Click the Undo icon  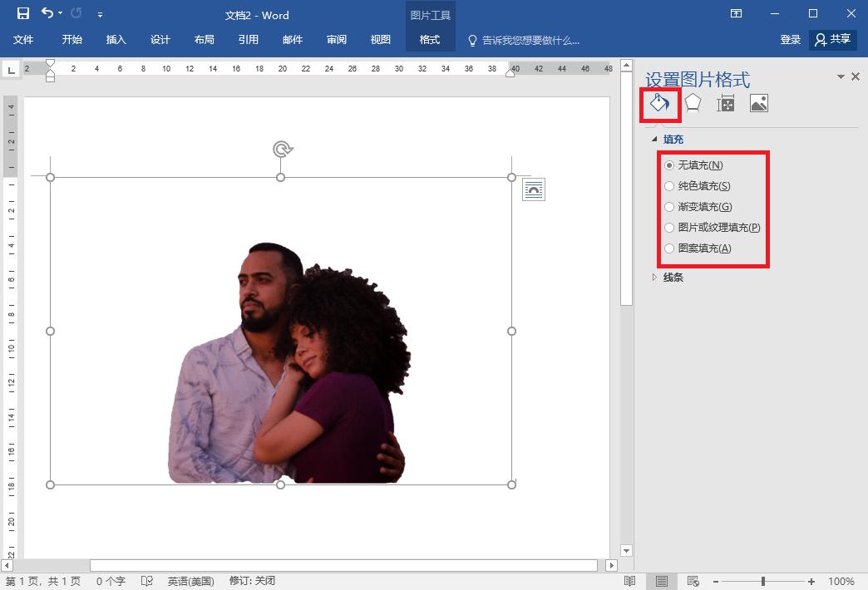point(47,12)
